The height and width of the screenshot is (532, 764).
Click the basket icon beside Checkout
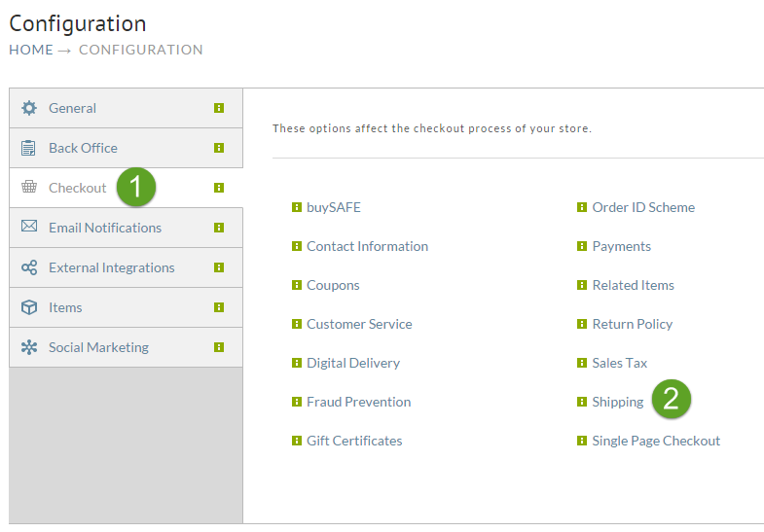coord(29,187)
